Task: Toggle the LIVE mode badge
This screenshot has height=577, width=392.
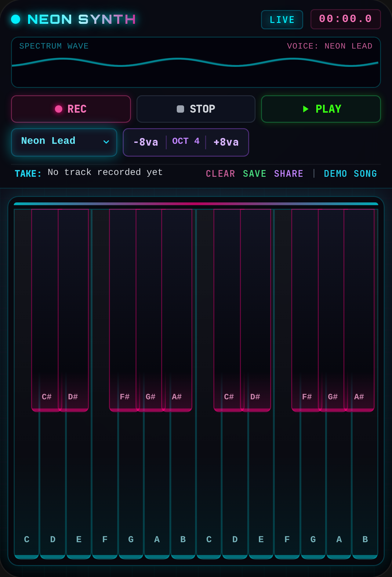Action: pos(282,20)
